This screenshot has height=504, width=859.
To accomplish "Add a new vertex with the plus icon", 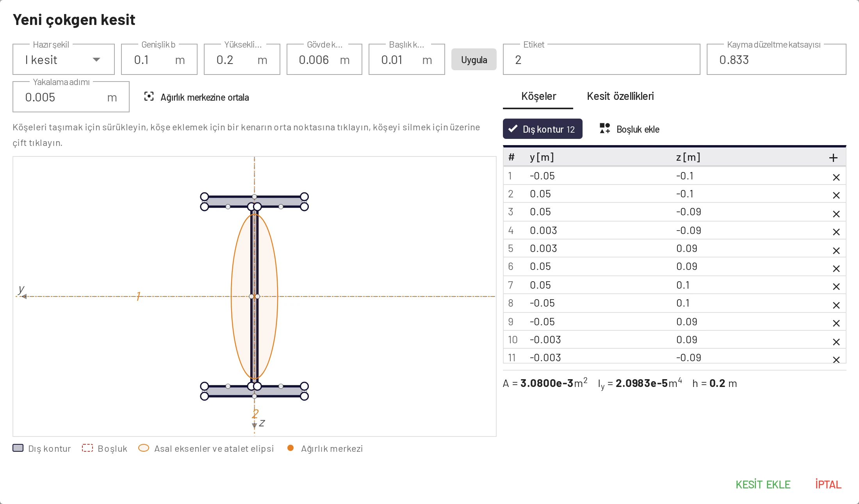I will (833, 158).
